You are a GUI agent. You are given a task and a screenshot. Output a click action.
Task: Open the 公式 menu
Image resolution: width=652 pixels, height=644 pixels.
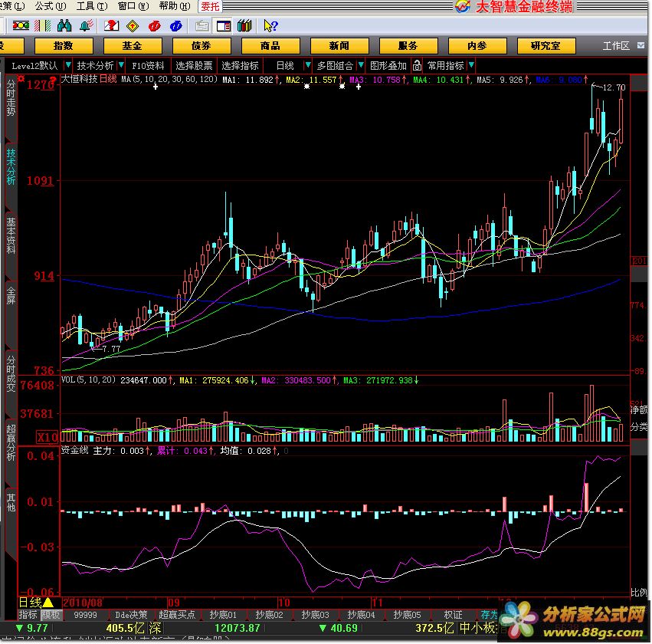tap(51, 6)
